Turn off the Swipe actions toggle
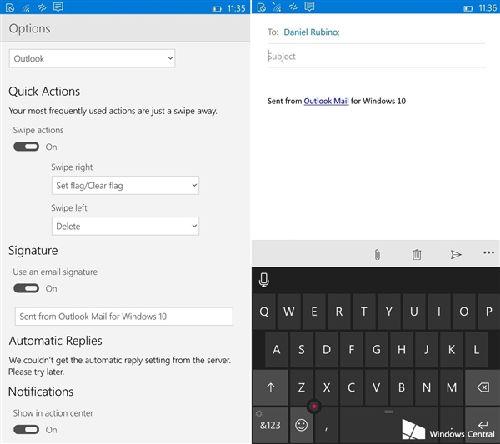The height and width of the screenshot is (444, 500). tap(26, 147)
